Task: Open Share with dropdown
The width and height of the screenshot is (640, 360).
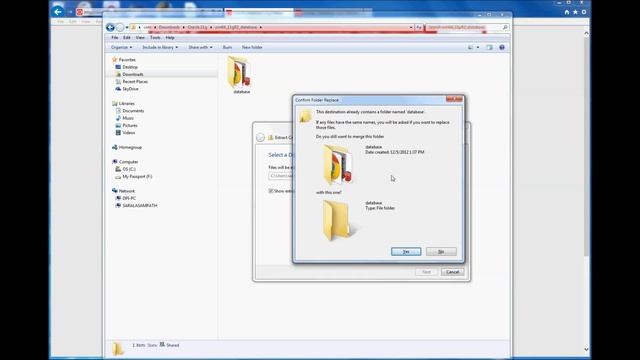Action: pos(200,47)
